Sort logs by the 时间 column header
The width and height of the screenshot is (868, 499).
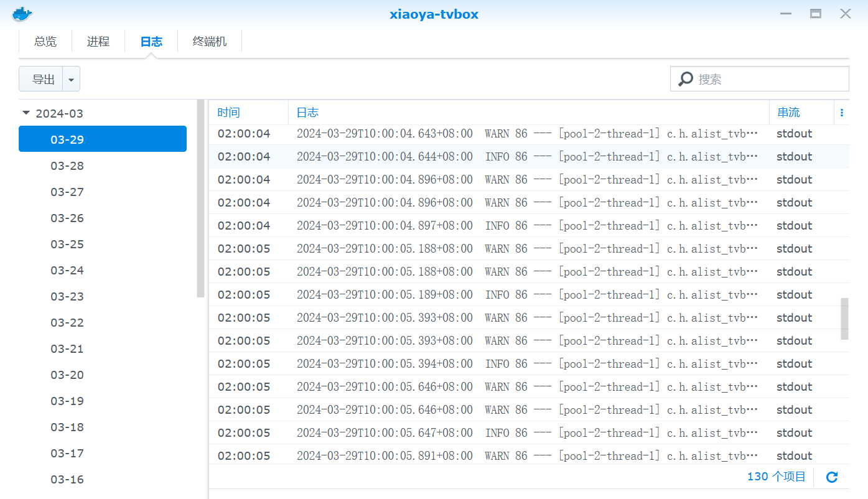(228, 112)
